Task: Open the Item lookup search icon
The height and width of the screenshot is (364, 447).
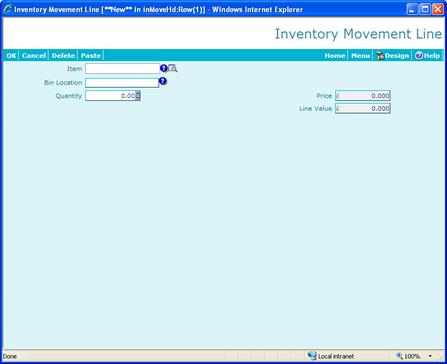Action: (x=172, y=69)
